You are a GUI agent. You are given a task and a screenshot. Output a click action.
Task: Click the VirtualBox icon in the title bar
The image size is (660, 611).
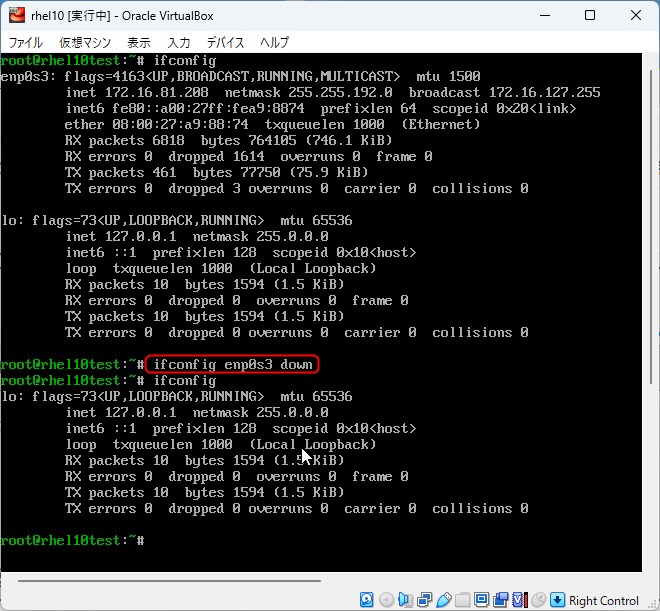17,16
